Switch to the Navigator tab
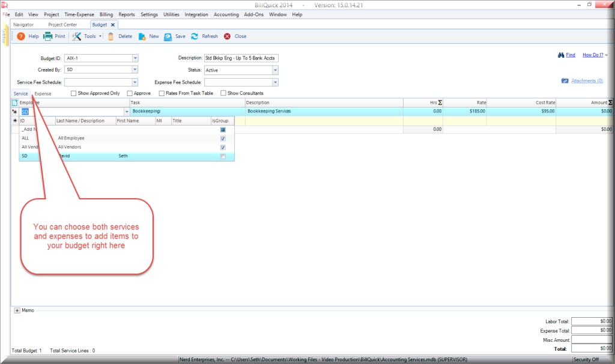The height and width of the screenshot is (364, 615). (x=23, y=25)
